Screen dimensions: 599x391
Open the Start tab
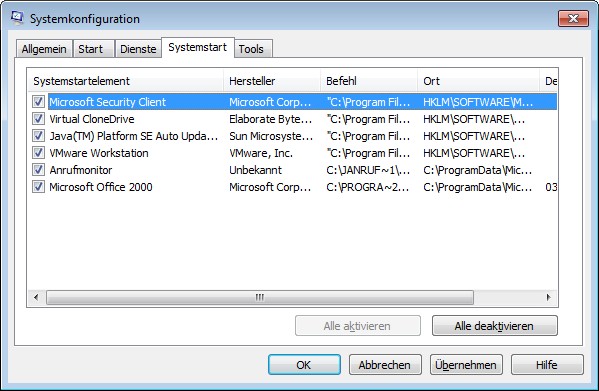coord(93,49)
